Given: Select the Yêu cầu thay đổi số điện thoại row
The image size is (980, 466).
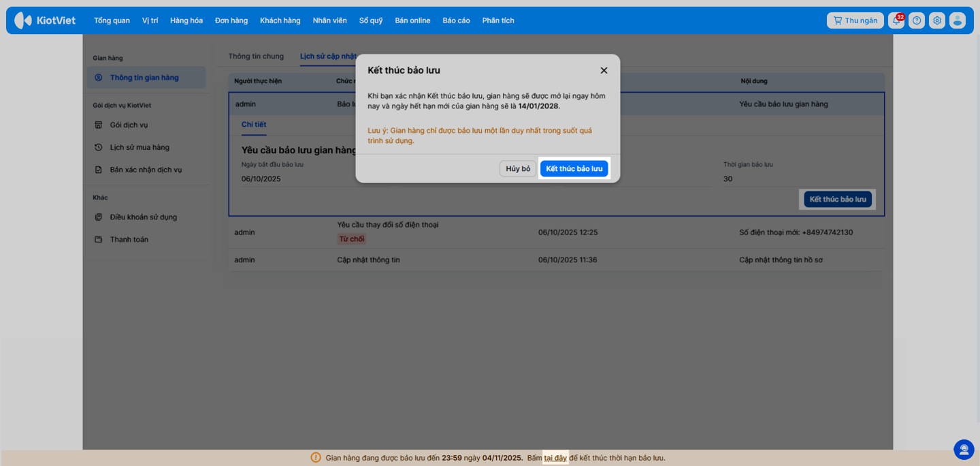Looking at the screenshot, I should (556, 232).
